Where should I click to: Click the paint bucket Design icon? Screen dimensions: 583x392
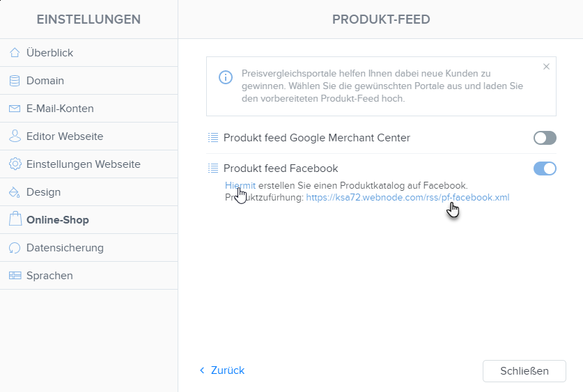point(15,192)
